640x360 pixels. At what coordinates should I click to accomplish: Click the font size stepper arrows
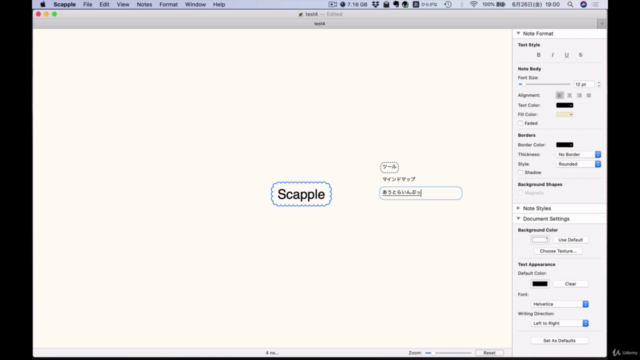tap(599, 84)
